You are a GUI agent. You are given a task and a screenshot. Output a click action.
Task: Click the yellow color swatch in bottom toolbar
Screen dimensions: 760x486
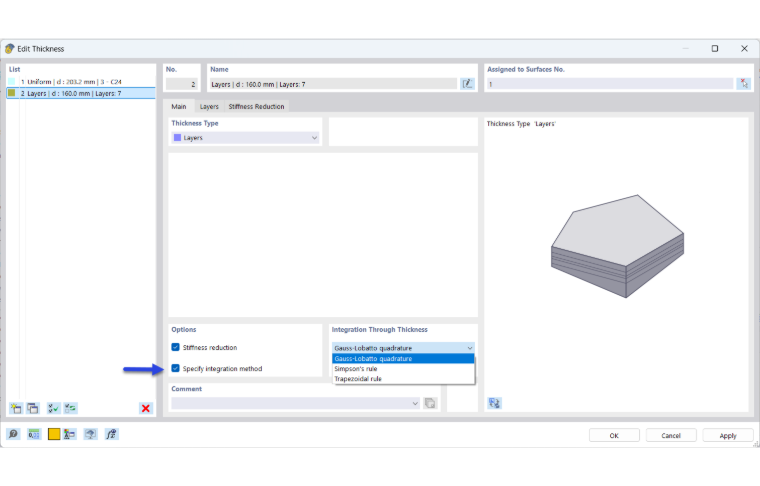click(54, 434)
